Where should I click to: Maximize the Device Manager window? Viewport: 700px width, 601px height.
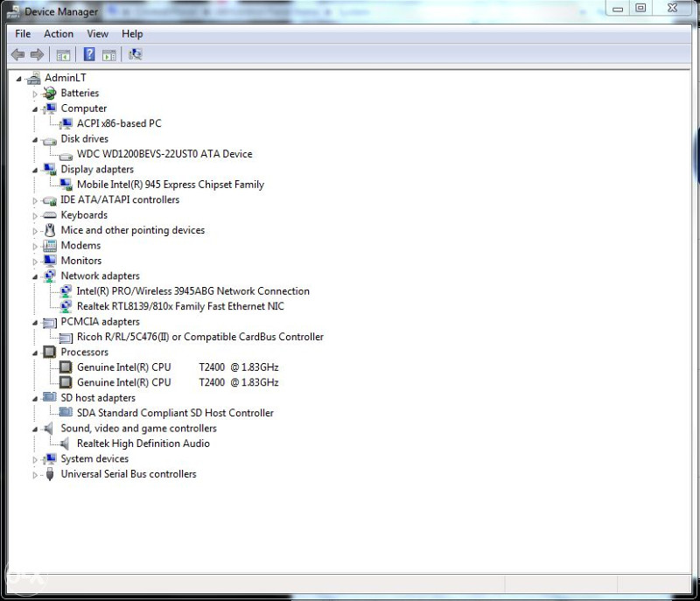640,9
